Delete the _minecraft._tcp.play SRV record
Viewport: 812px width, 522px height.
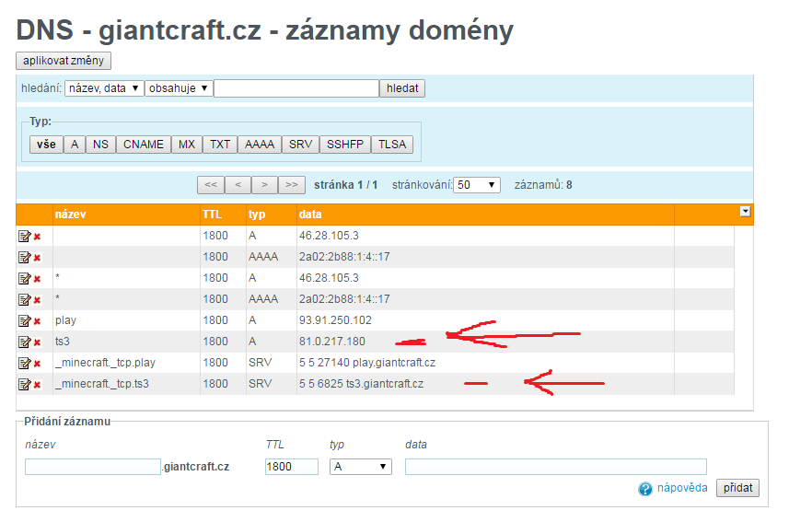pyautogui.click(x=38, y=364)
